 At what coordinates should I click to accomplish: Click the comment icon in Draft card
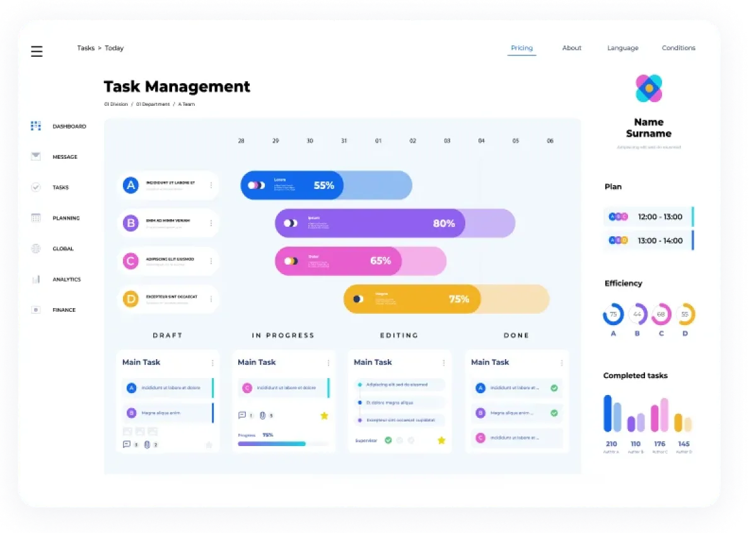click(126, 444)
